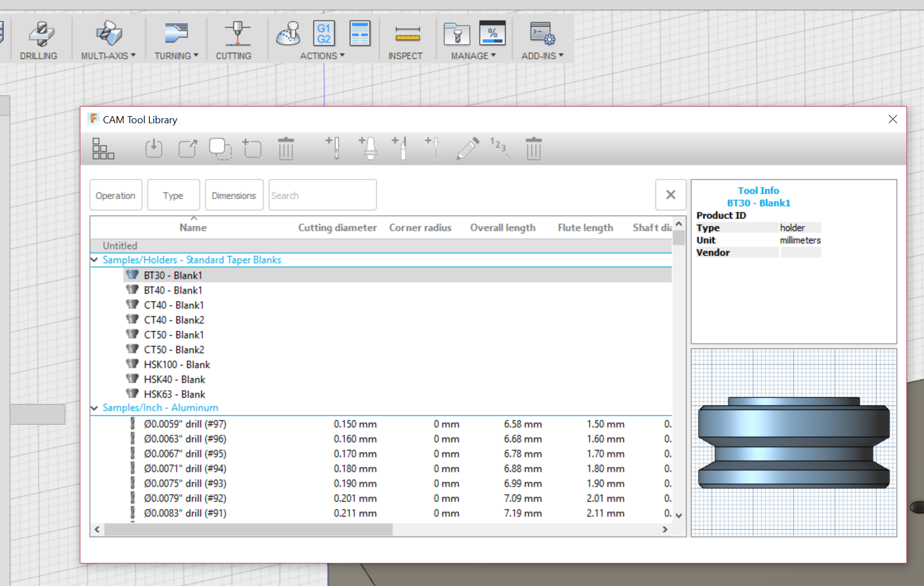
Task: Click the pencil edit tool icon
Action: [468, 149]
